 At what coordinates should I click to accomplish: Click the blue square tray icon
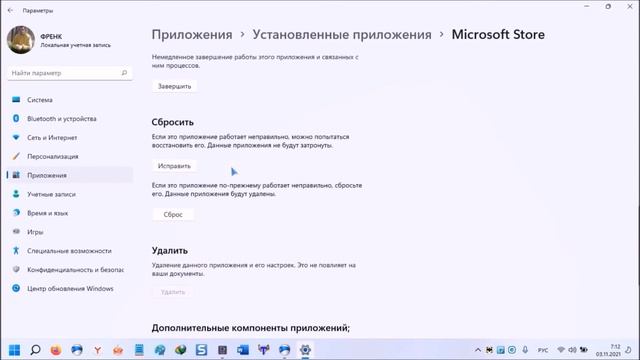(x=500, y=350)
